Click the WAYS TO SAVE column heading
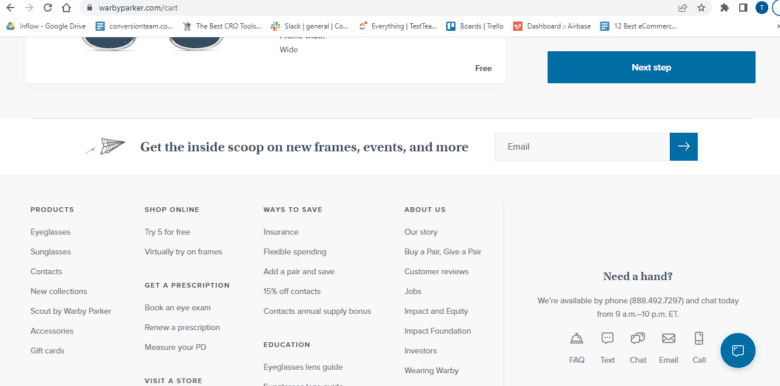Screen dimensions: 780x386 (x=293, y=209)
